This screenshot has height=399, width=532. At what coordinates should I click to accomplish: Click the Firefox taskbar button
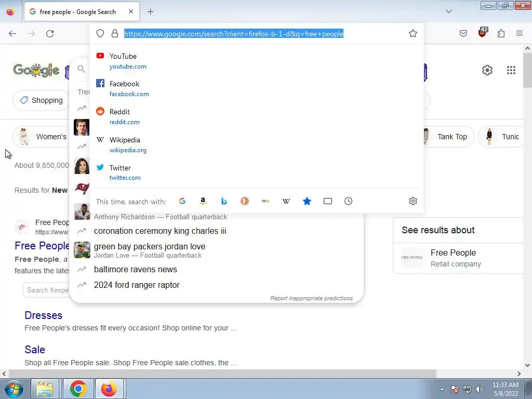109,389
